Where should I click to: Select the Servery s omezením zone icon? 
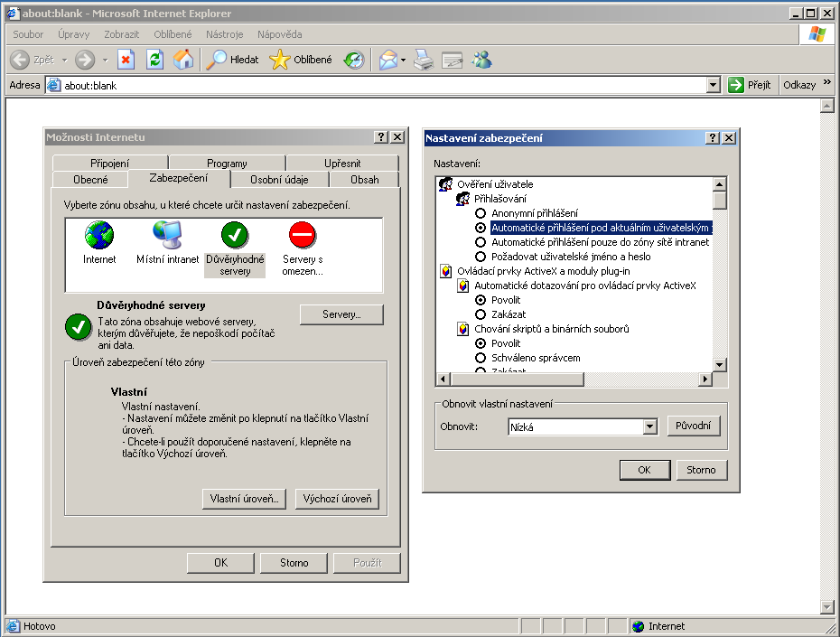tap(303, 236)
